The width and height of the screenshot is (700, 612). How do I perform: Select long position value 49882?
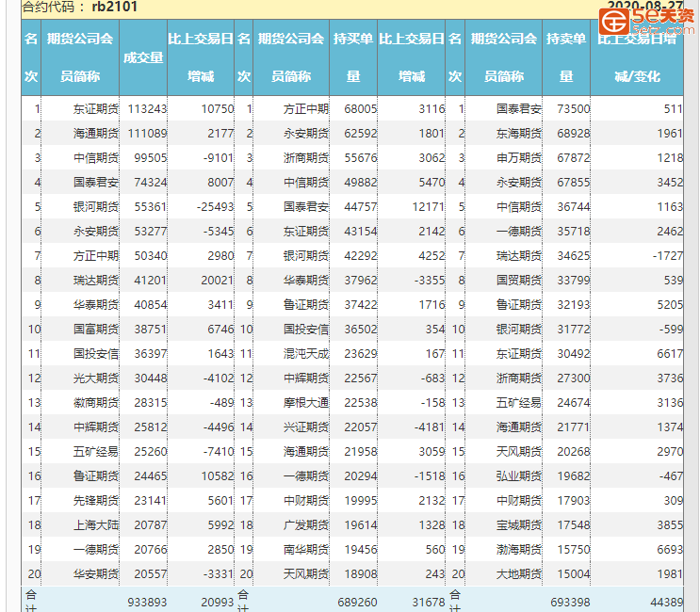(360, 183)
